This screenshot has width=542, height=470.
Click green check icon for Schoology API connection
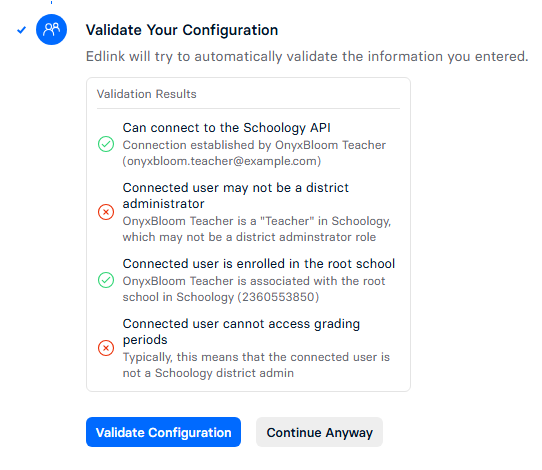click(x=106, y=144)
